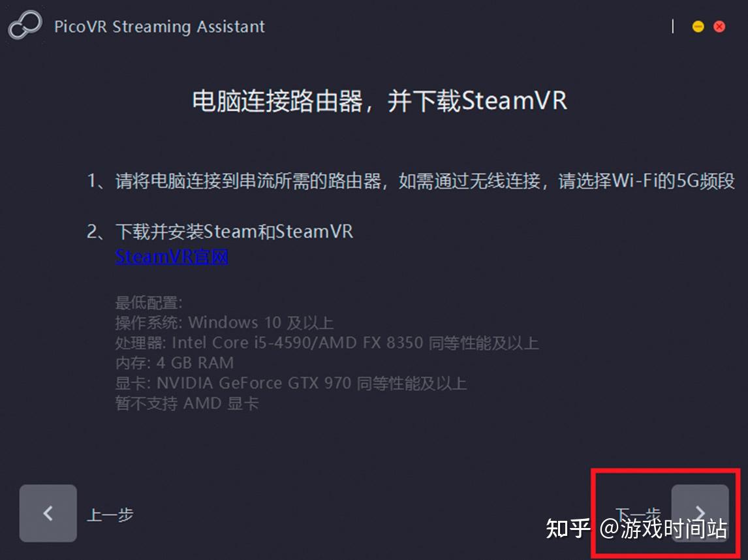748x560 pixels.
Task: Minimize window with the yellow button
Action: (698, 26)
